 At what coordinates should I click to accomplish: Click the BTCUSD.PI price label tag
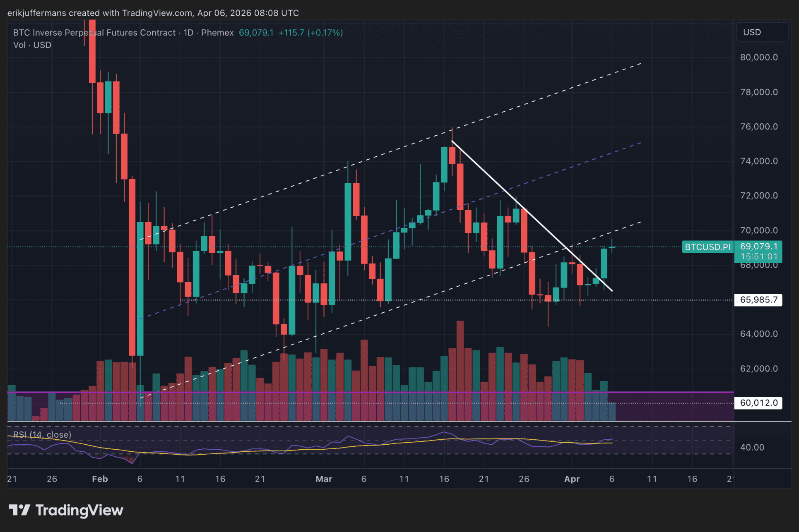707,247
